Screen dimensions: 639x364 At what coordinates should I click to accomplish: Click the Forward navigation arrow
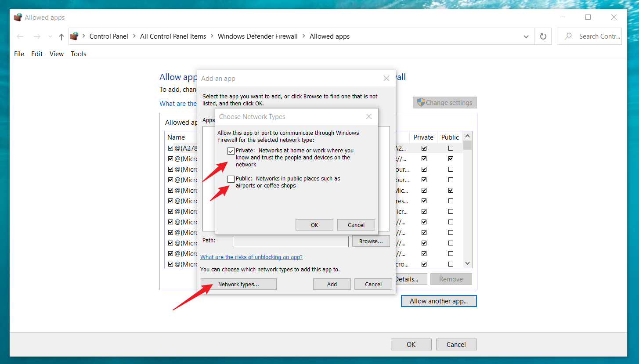[37, 36]
